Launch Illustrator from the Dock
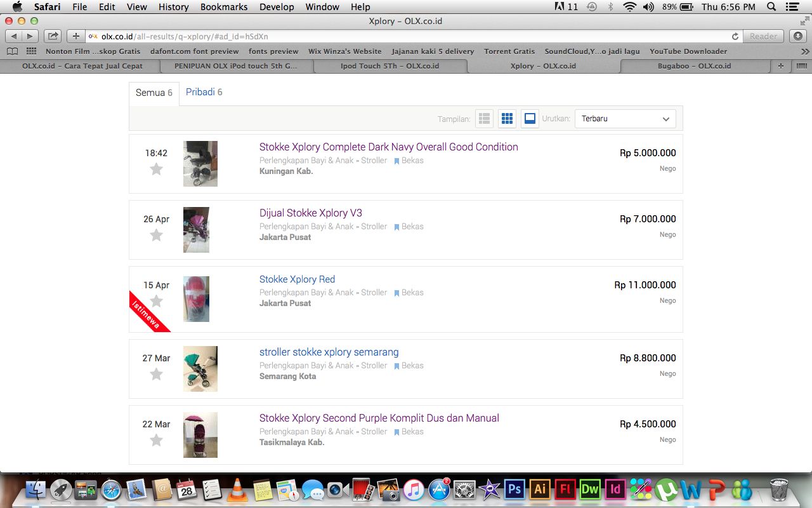Viewport: 812px width, 508px height. (540, 490)
